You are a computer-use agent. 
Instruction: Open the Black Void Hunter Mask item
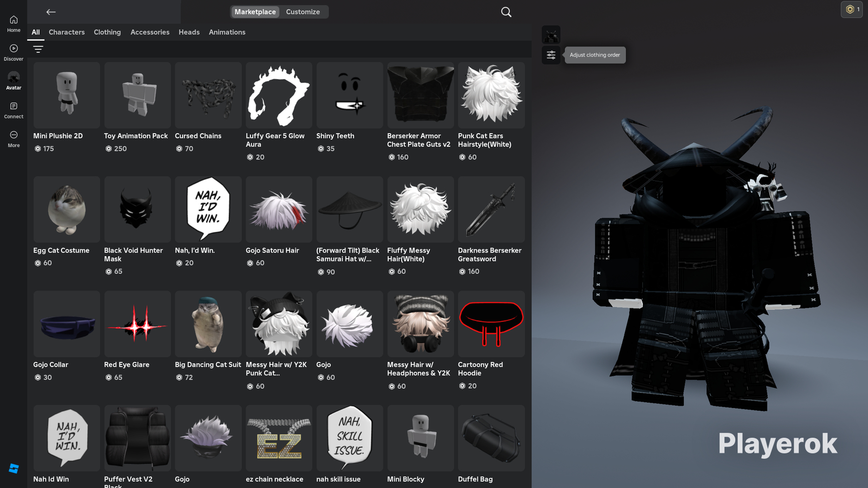click(x=138, y=210)
